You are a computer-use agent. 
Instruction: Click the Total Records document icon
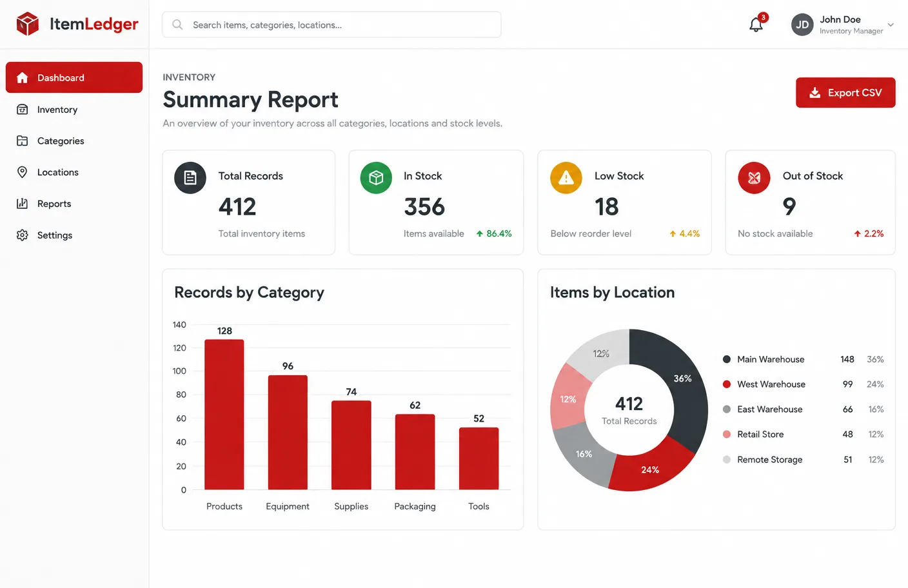(x=190, y=178)
